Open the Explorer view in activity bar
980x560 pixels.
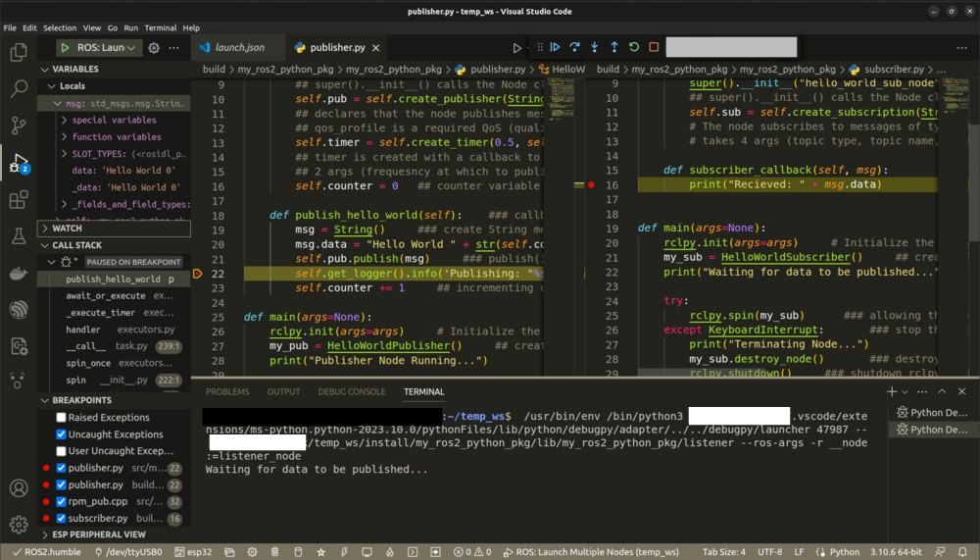(x=19, y=52)
